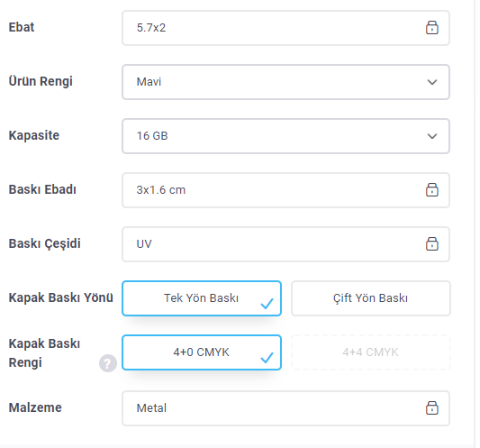The image size is (480, 448).
Task: Click the Ebat field with 5.7x2
Action: (285, 28)
